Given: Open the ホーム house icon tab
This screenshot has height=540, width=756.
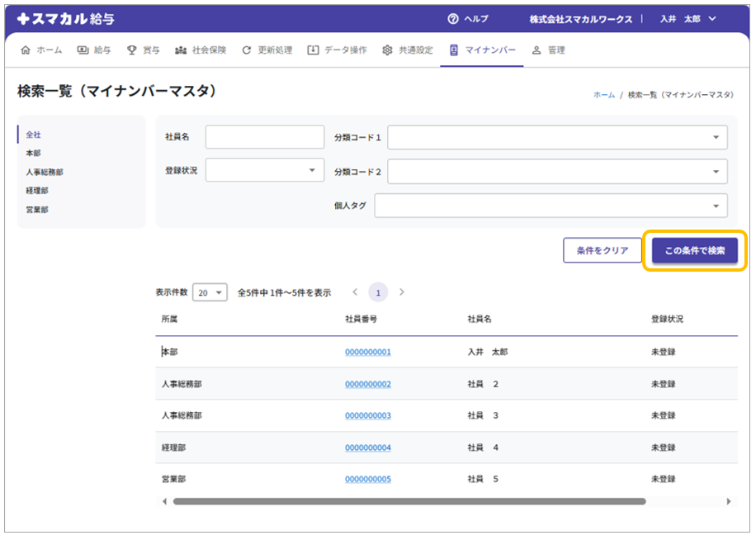Looking at the screenshot, I should click(x=40, y=50).
